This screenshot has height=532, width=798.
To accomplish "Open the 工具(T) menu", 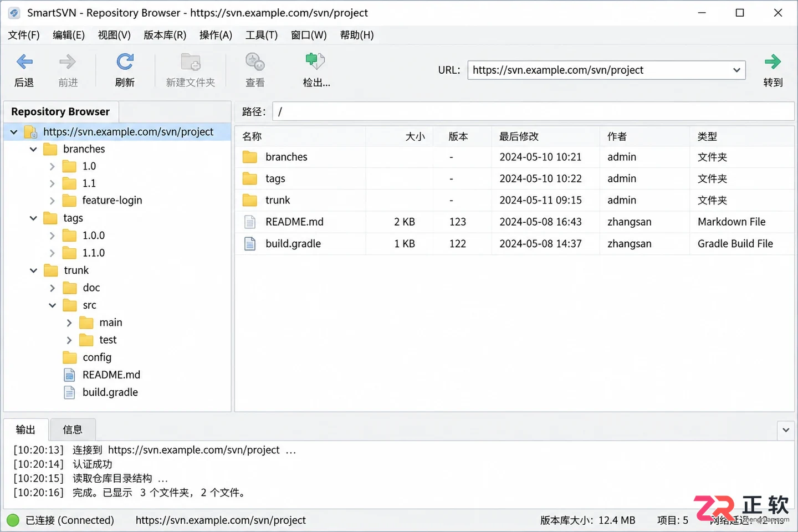I will point(262,35).
